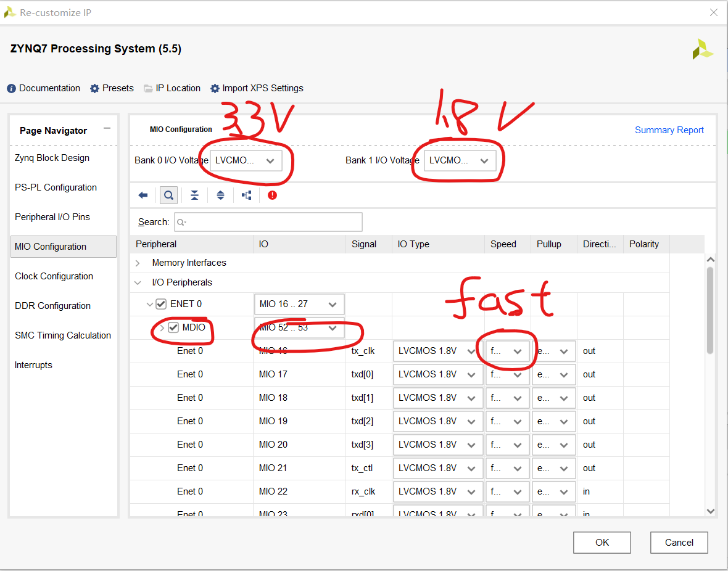Open Documentation link with info icon
Screen dimensions: 728x571
pyautogui.click(x=44, y=88)
